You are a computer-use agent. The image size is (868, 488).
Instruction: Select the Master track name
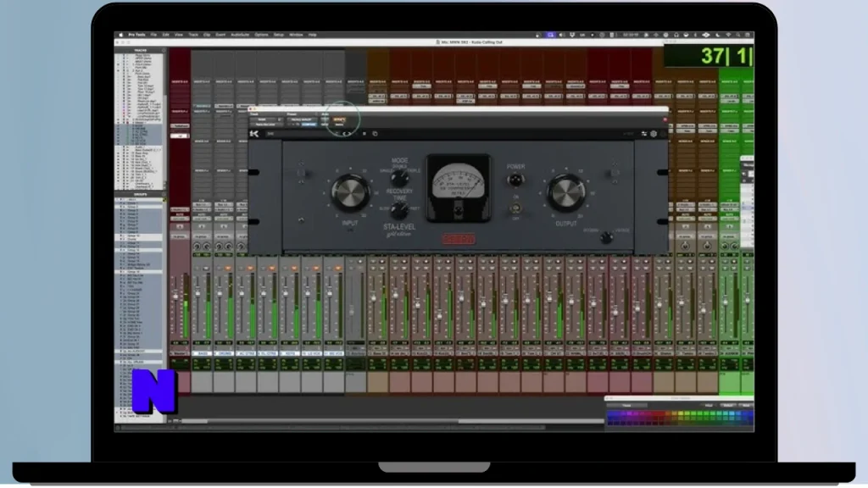180,353
